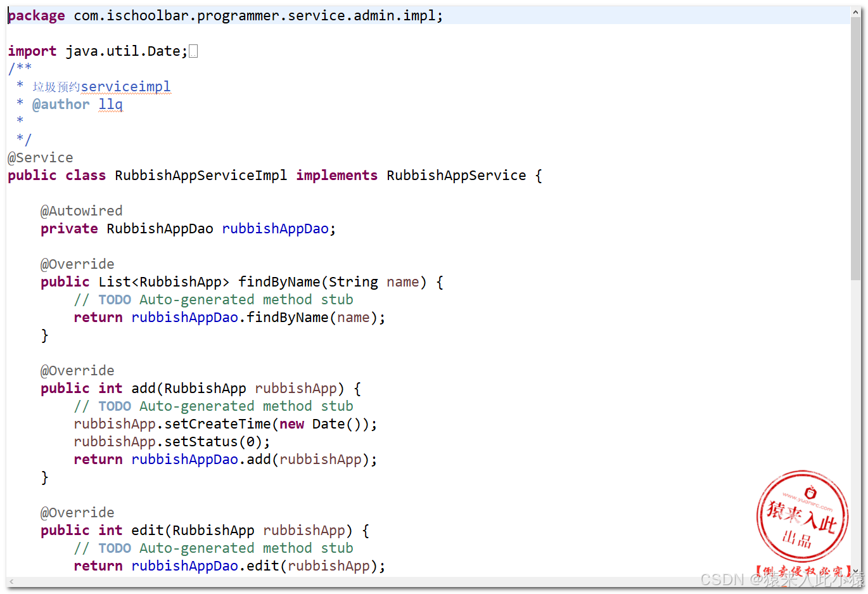Click List<RubbishApp> return type

pyautogui.click(x=164, y=282)
